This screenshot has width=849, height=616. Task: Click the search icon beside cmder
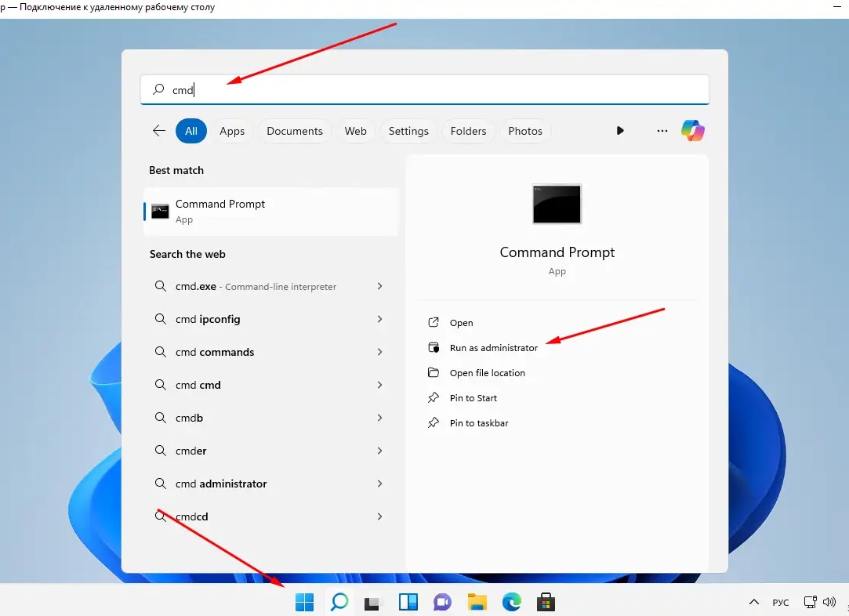160,451
